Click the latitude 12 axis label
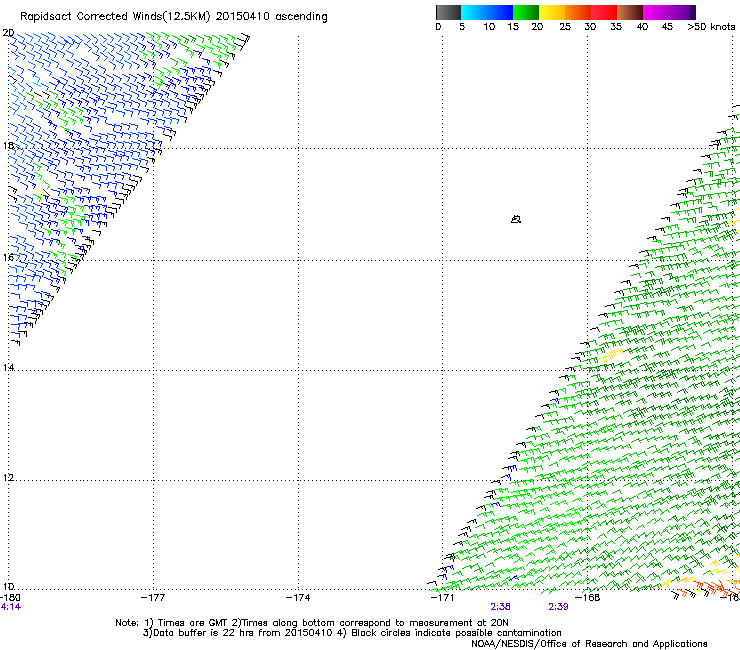Image resolution: width=740 pixels, height=650 pixels. [x=8, y=478]
